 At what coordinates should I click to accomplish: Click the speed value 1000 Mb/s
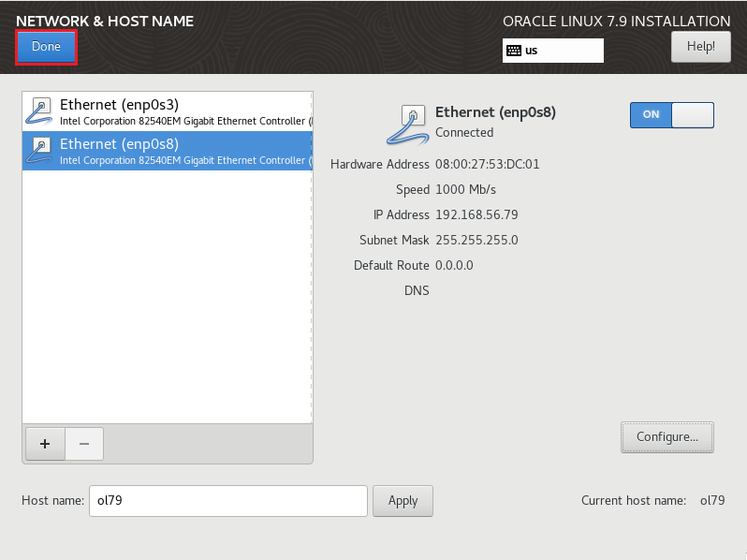(465, 190)
